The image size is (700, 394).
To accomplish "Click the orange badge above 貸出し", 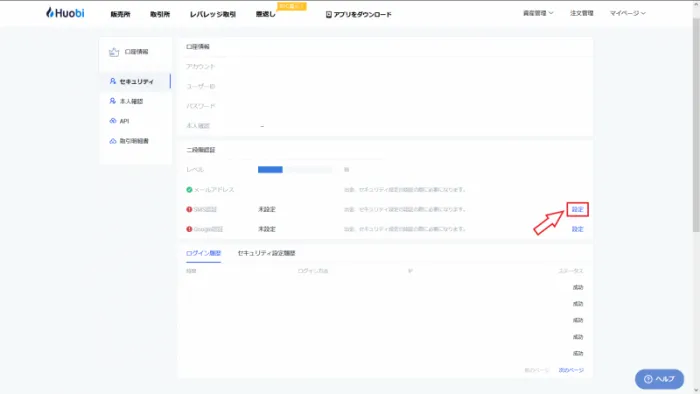I will click(292, 6).
